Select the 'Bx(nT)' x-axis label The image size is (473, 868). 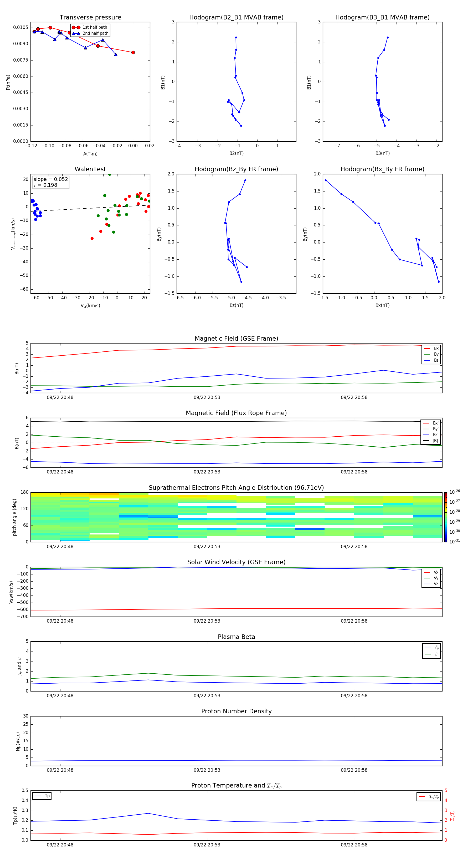[382, 305]
